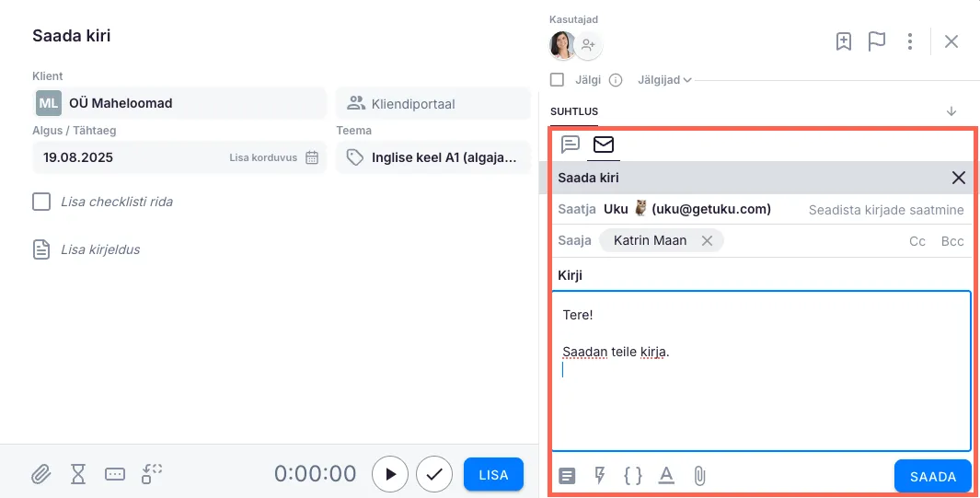980x498 pixels.
Task: Click the paperclip attachment icon in task footer
Action: click(x=40, y=474)
